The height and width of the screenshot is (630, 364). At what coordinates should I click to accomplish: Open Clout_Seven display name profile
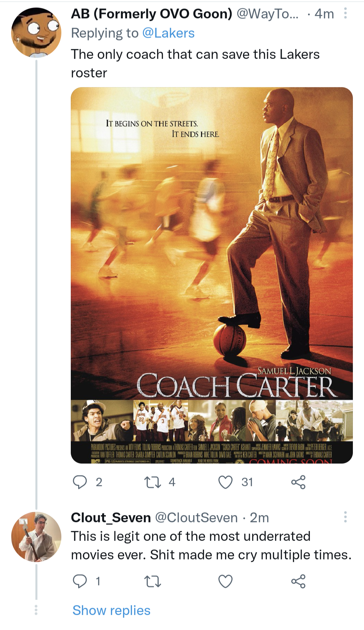click(111, 518)
